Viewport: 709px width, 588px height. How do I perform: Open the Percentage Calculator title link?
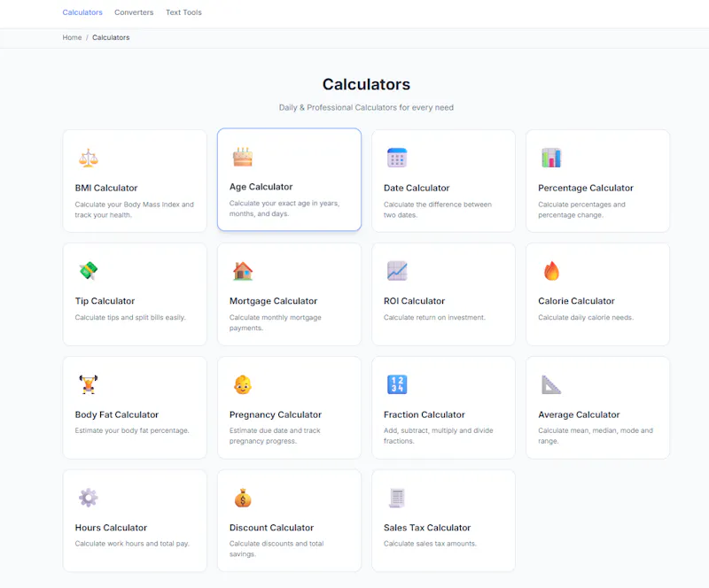pos(586,188)
